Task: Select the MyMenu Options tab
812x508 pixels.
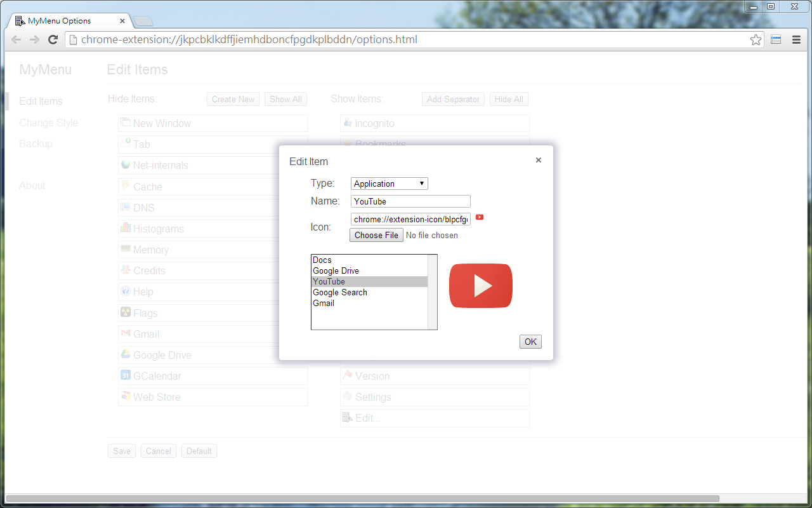Action: 70,21
